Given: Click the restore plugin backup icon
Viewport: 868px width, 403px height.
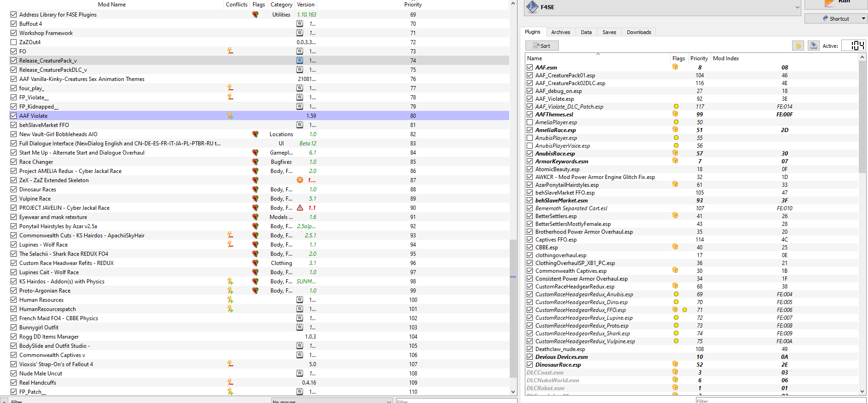Looking at the screenshot, I should point(798,46).
